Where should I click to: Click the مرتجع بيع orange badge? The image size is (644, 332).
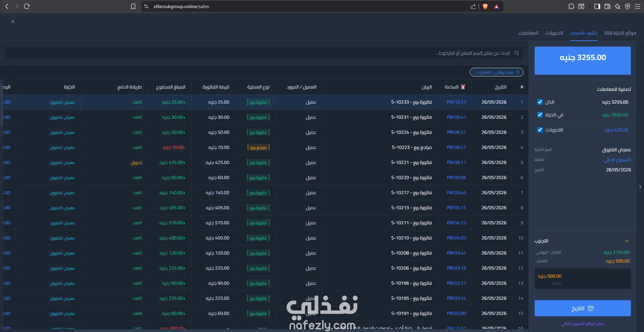click(x=258, y=147)
